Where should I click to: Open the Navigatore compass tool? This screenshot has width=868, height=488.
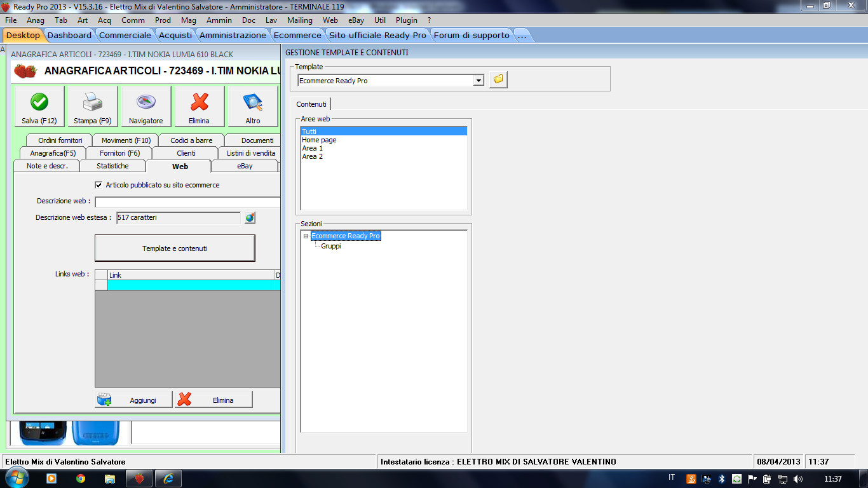point(146,106)
